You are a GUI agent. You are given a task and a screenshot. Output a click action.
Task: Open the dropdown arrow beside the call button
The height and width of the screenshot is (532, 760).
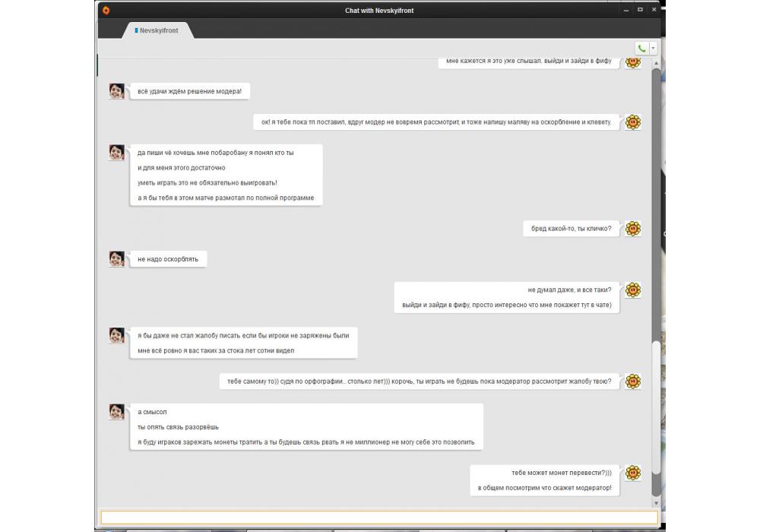653,48
